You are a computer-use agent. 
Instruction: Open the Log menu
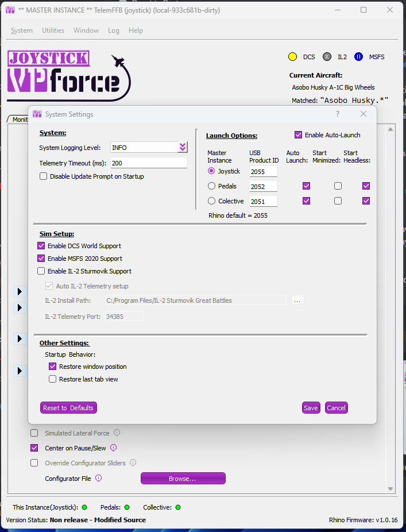click(114, 30)
